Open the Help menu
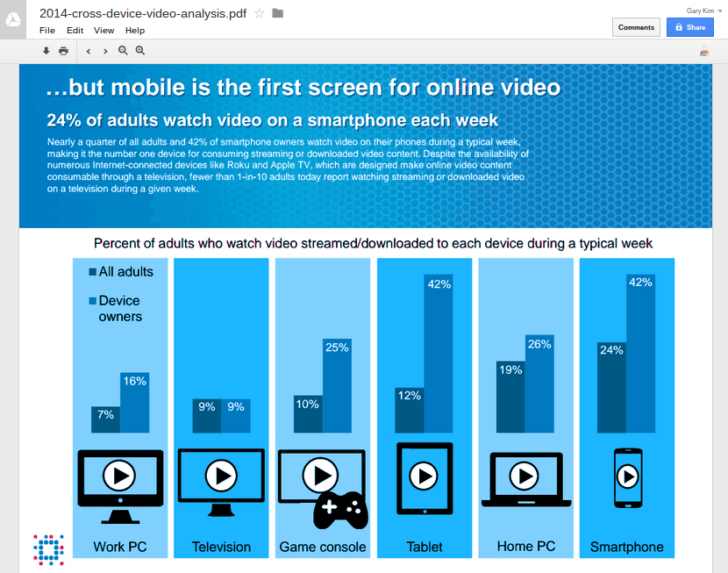This screenshot has height=573, width=728. pos(135,30)
